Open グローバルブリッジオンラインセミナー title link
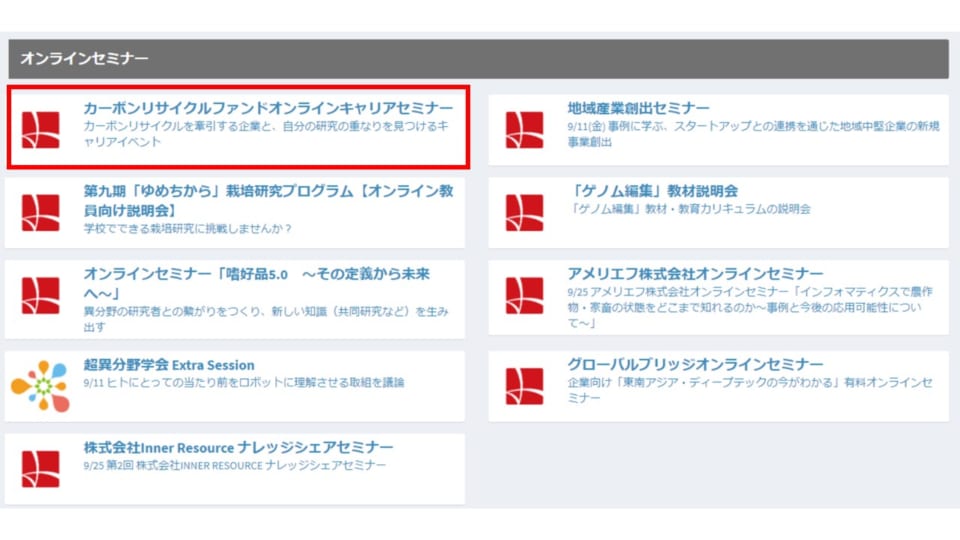The width and height of the screenshot is (960, 540). [695, 364]
